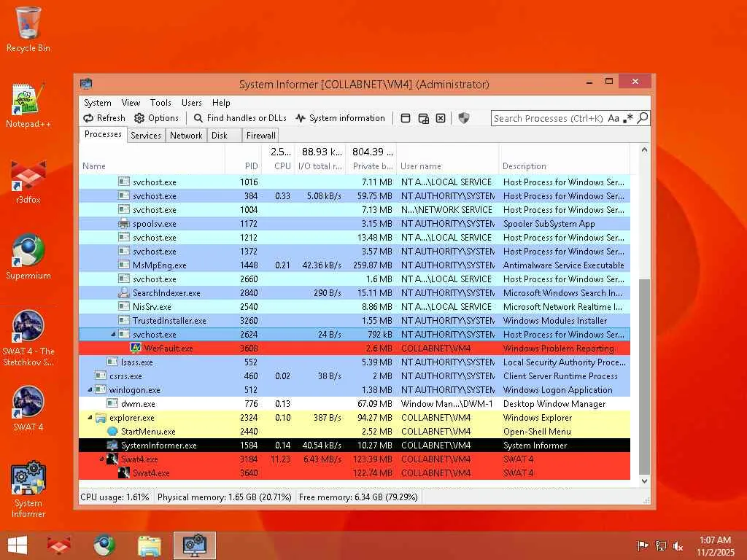Collapse the winlogon.exe tree node
Viewport: 747px width, 560px height.
click(x=90, y=389)
